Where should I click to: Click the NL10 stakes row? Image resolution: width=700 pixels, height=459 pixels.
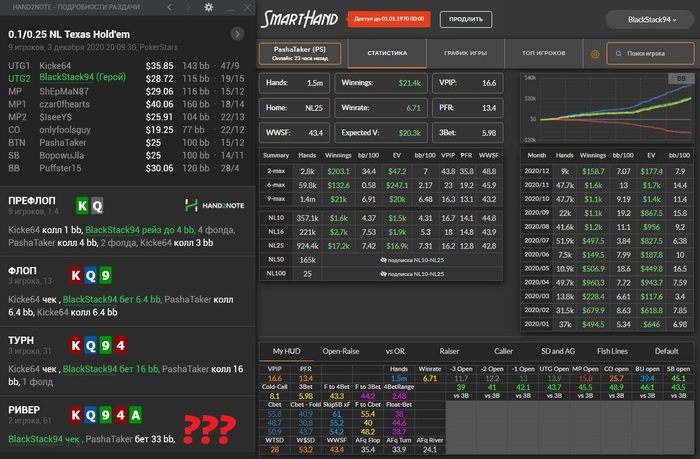pos(381,218)
